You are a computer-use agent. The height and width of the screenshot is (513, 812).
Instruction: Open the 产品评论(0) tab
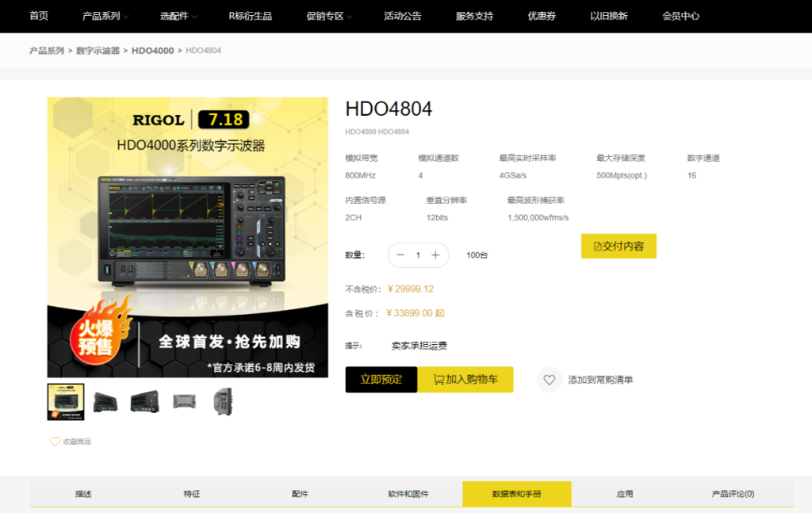pyautogui.click(x=733, y=494)
